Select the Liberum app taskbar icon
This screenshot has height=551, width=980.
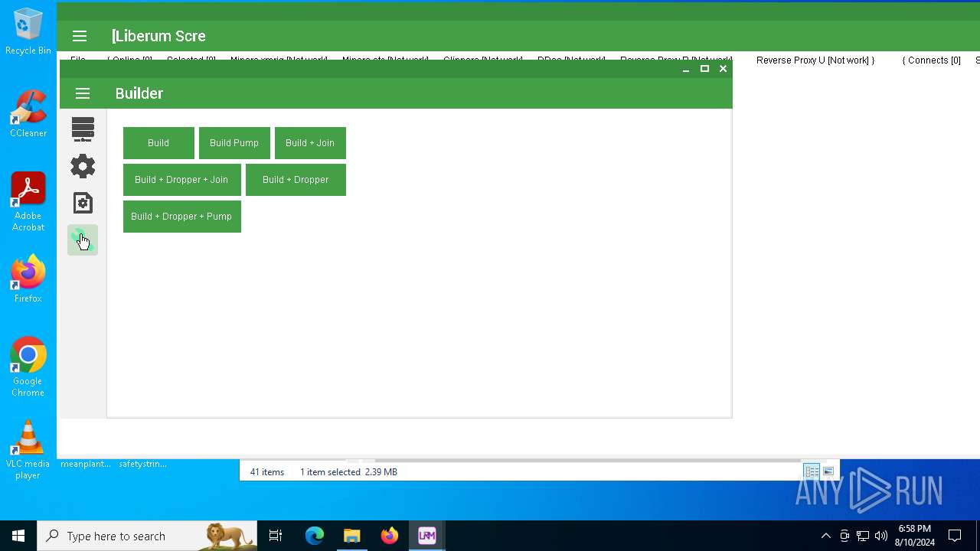tap(427, 536)
